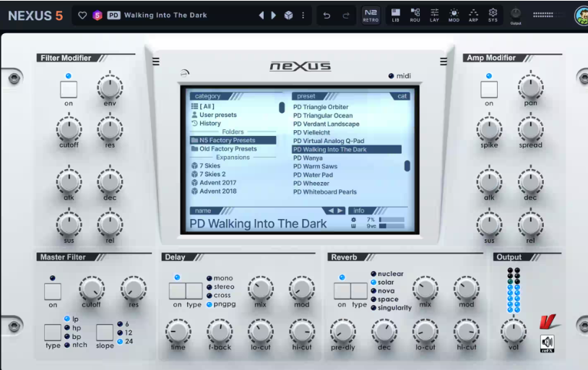Click the cat button in preset header
This screenshot has height=370, width=588.
[400, 96]
